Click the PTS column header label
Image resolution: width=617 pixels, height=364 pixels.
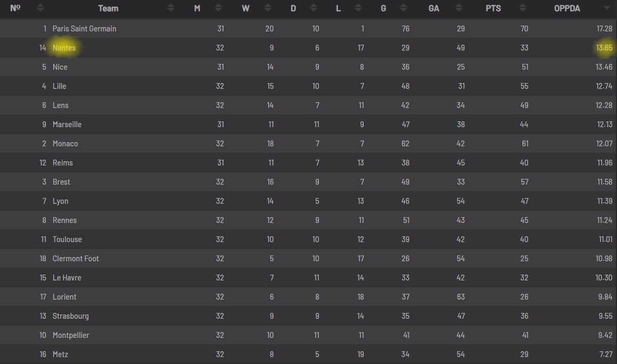coord(493,9)
